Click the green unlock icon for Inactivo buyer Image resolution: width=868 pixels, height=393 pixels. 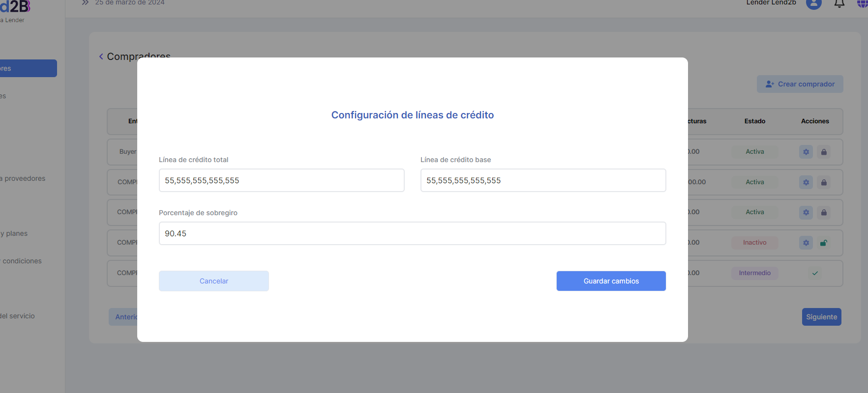tap(824, 243)
